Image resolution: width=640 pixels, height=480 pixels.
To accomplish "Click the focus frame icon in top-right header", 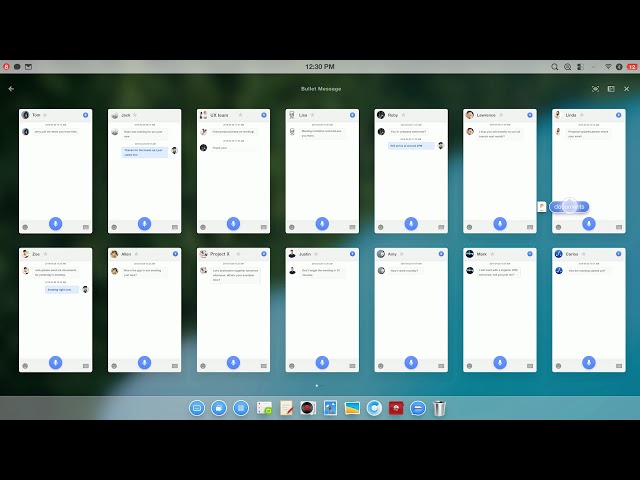I will click(x=596, y=89).
